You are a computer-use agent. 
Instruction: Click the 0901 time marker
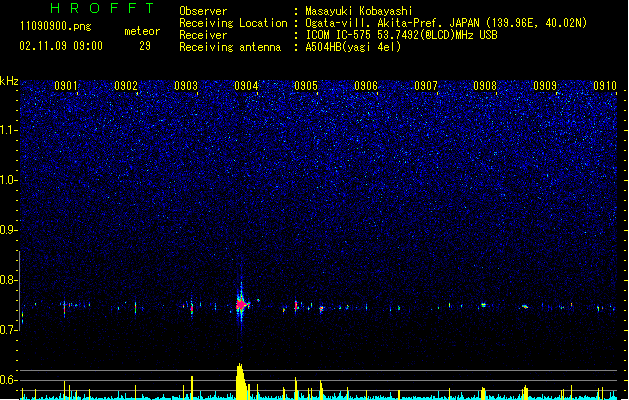tap(66, 85)
